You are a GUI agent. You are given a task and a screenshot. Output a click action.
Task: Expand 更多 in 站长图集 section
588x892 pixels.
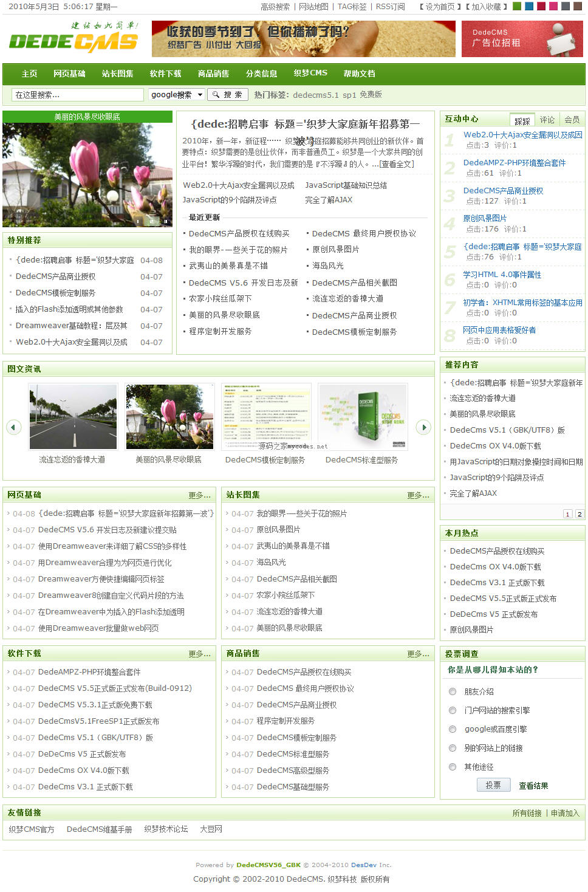tap(418, 495)
